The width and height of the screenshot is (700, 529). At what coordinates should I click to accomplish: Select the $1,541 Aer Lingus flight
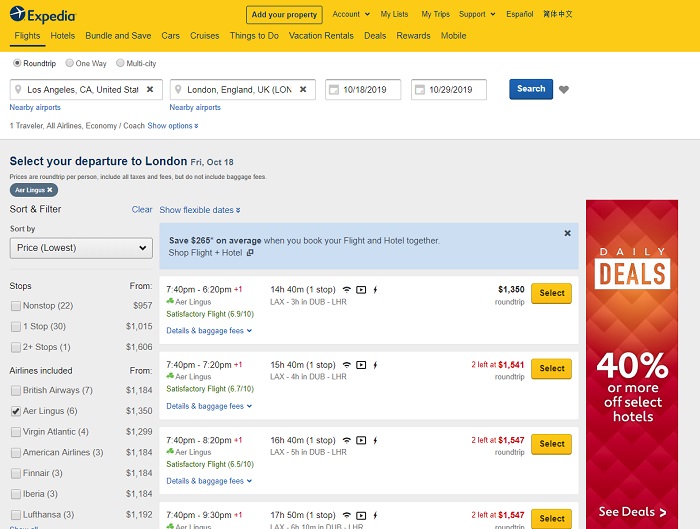coord(551,368)
